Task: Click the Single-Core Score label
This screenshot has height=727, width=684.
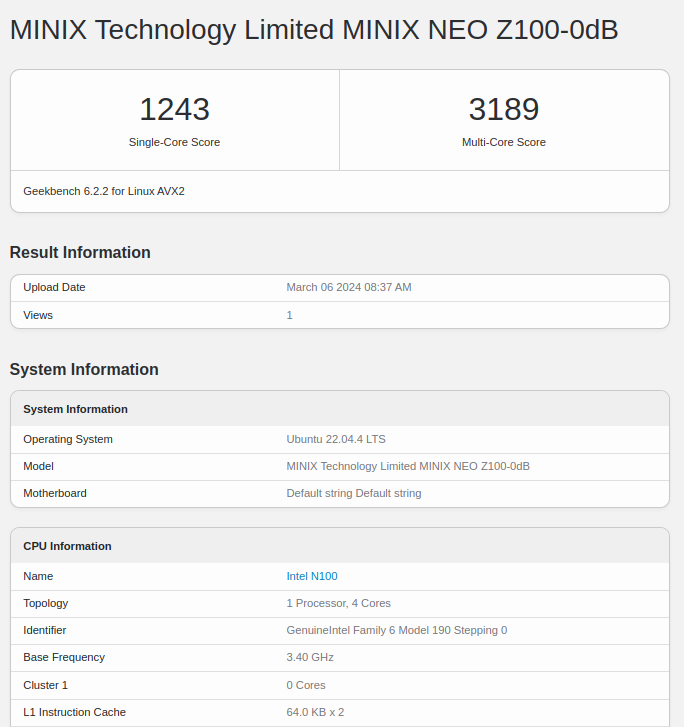Action: [174, 142]
